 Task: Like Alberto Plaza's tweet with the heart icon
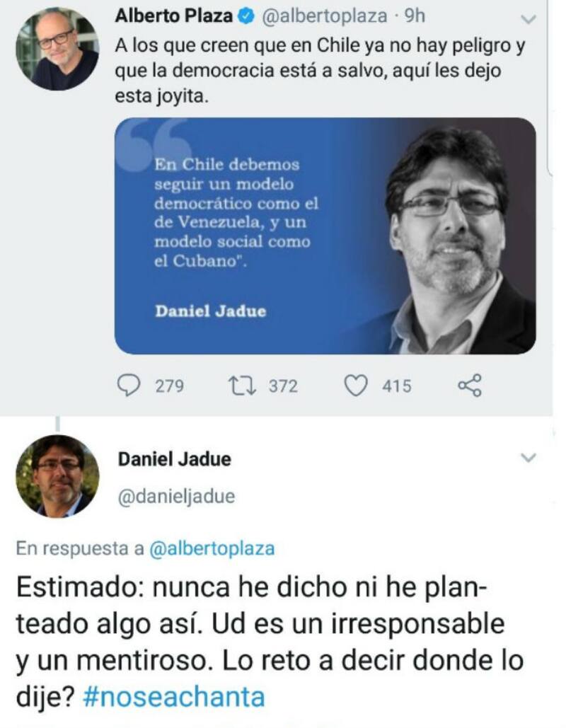(x=356, y=386)
